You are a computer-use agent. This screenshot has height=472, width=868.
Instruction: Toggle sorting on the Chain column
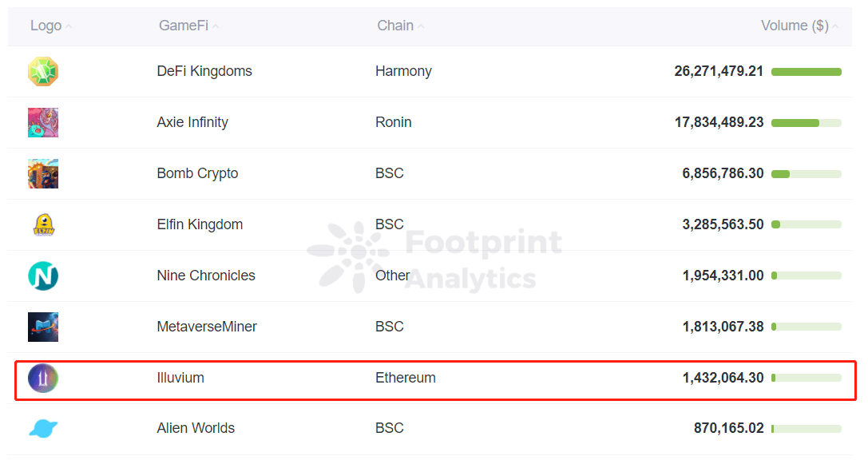point(422,26)
